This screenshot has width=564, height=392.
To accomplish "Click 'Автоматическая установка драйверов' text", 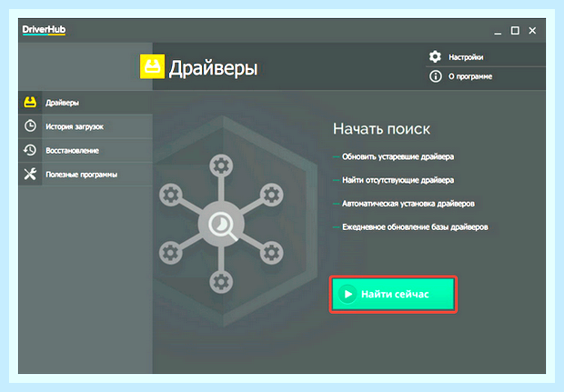I will (x=408, y=204).
